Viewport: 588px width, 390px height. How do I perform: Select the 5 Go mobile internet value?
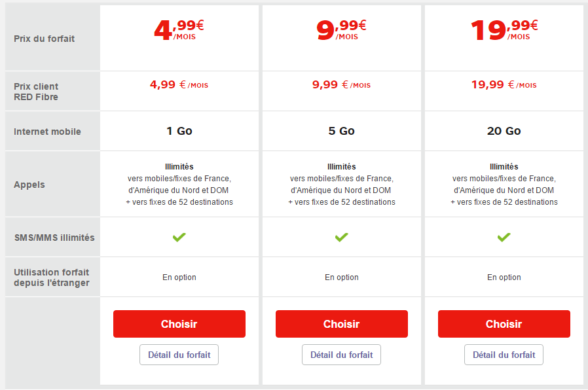coord(341,131)
